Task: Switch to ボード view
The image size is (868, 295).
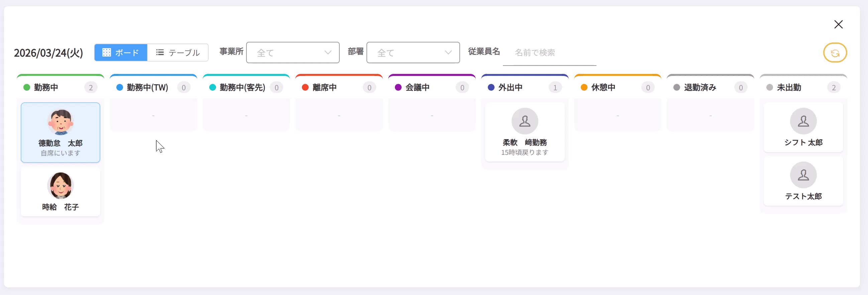Action: point(121,53)
